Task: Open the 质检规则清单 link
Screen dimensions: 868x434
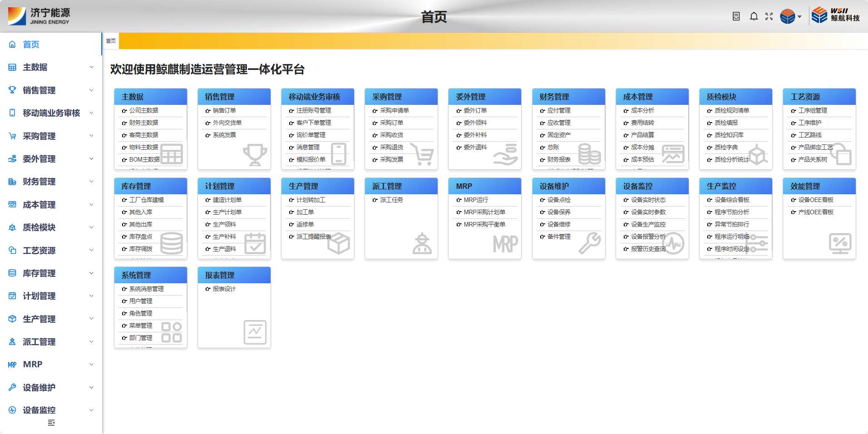Action: click(732, 110)
